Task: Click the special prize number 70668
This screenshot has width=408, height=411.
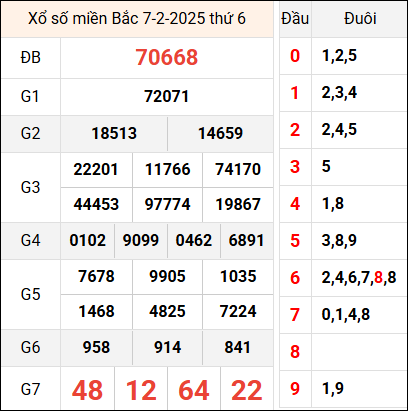Action: coord(167,57)
